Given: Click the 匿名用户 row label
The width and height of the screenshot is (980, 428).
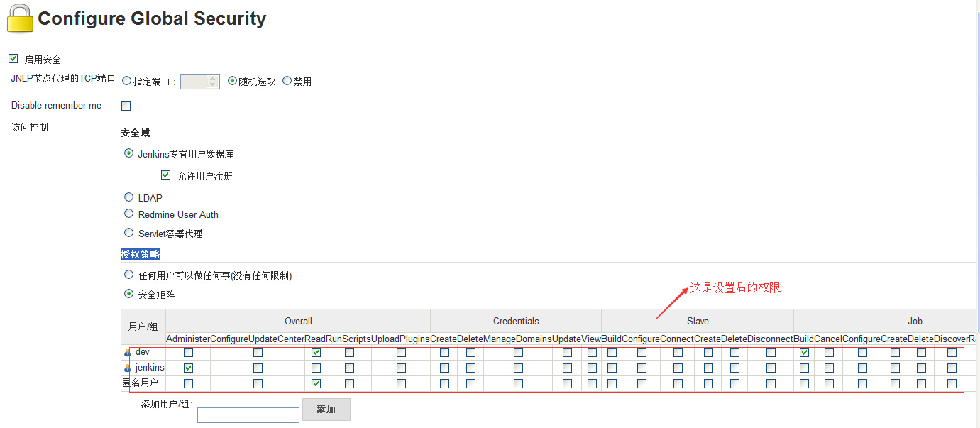Looking at the screenshot, I should click(140, 383).
